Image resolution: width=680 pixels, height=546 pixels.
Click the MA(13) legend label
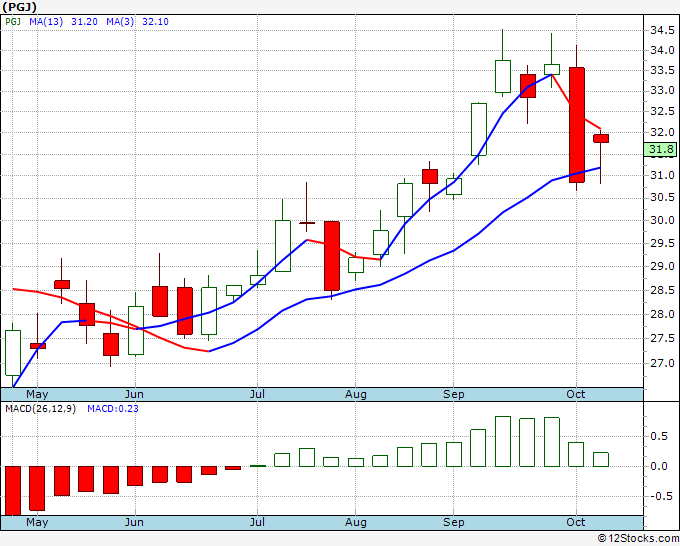tap(46, 22)
